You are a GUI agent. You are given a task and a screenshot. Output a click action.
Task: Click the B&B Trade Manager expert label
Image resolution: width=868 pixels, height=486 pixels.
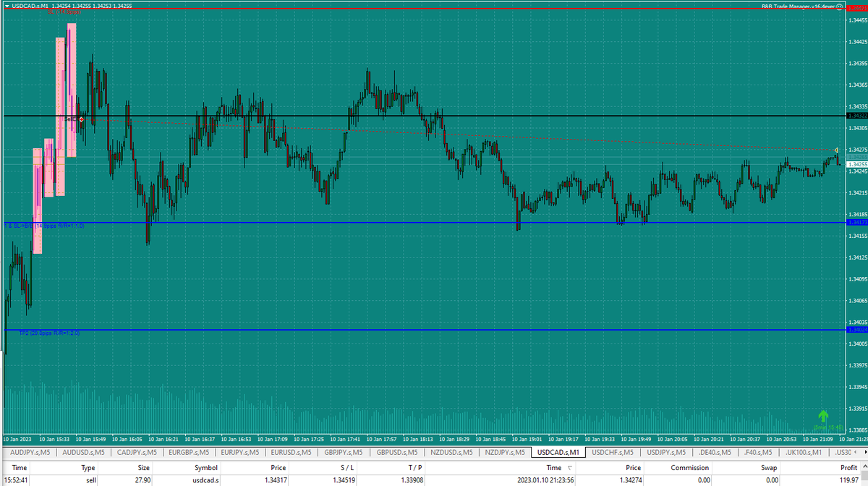[798, 7]
